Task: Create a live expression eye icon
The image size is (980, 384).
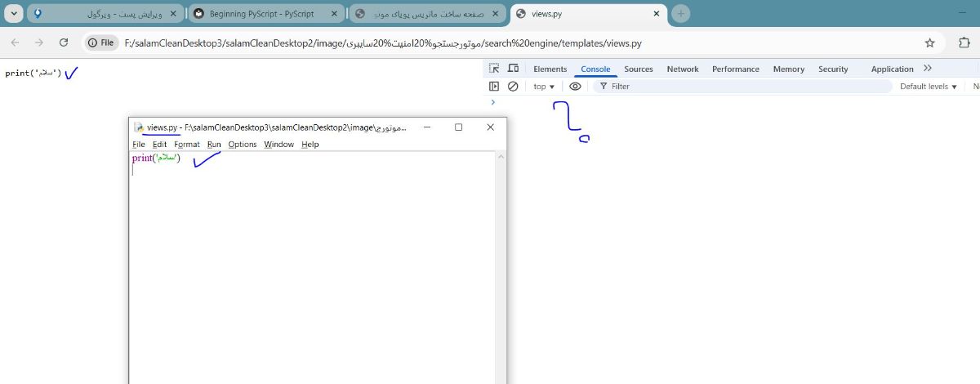Action: pyautogui.click(x=575, y=86)
